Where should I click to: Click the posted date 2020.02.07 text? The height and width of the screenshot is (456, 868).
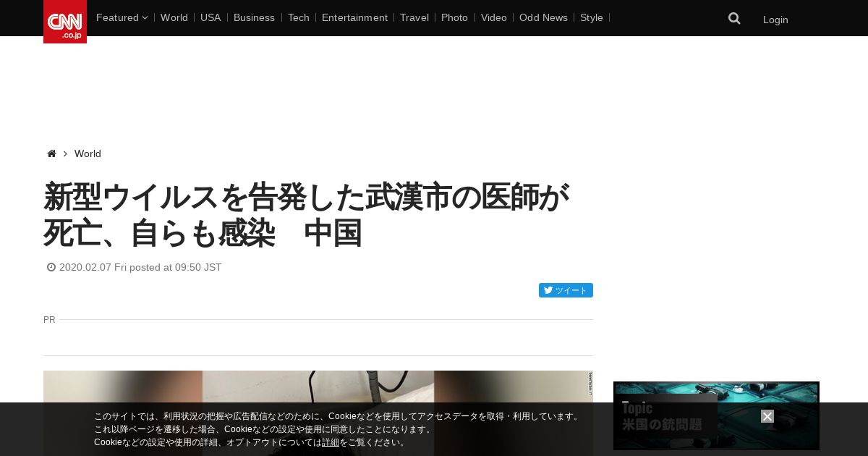click(140, 267)
